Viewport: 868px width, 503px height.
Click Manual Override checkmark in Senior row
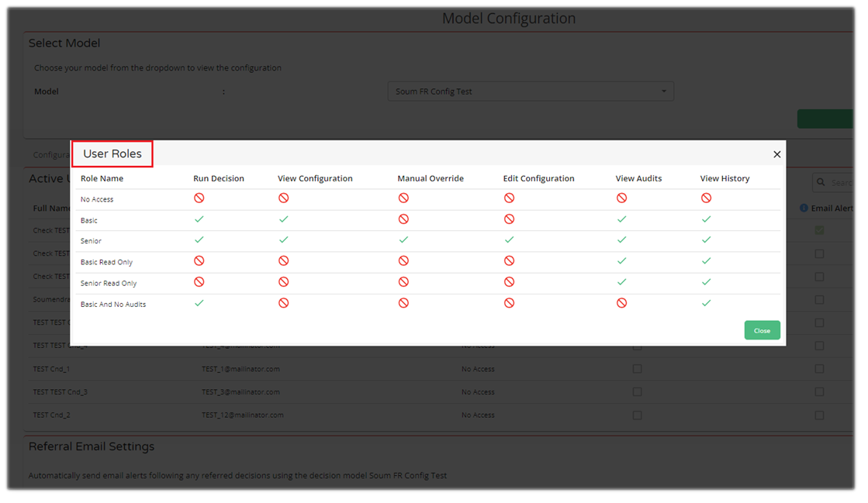pos(403,240)
